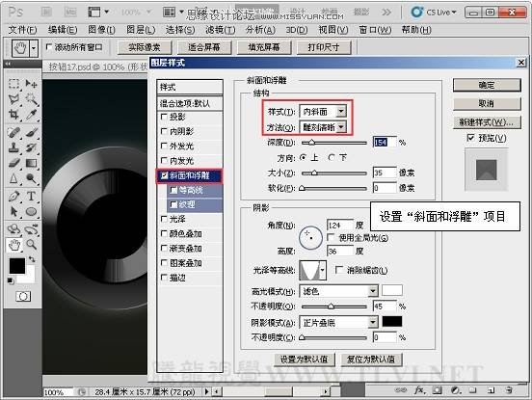
Task: Click the 取消 button
Action: click(x=487, y=103)
